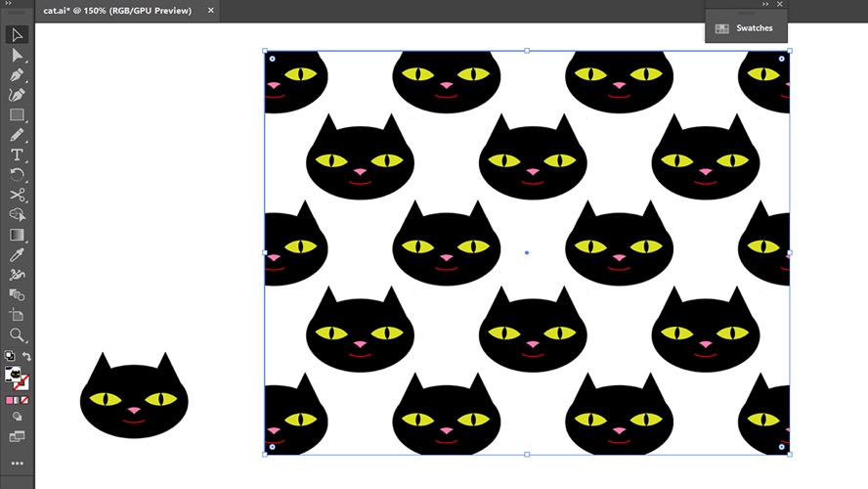Select the Selection tool arrow

(18, 35)
